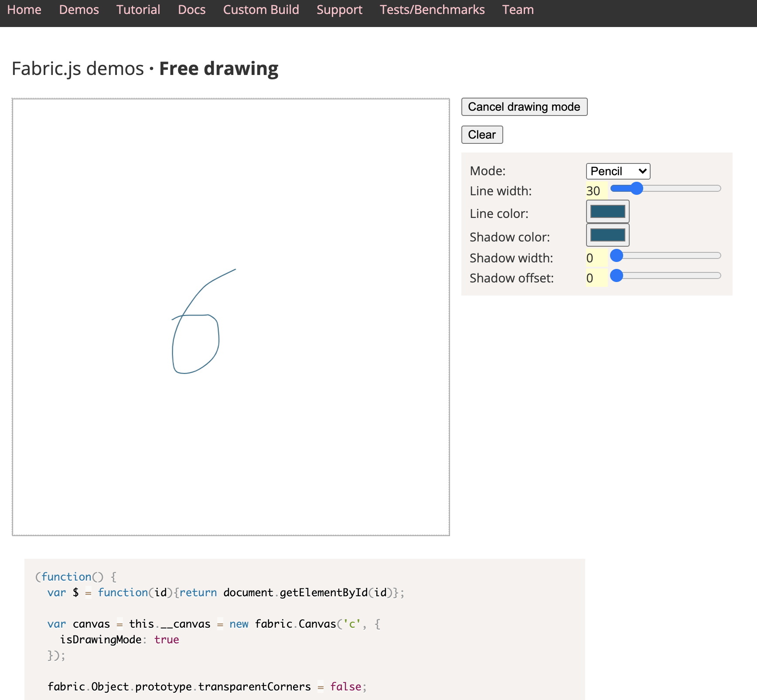Click the Shadow offset value 0
The height and width of the screenshot is (700, 757).
click(596, 278)
